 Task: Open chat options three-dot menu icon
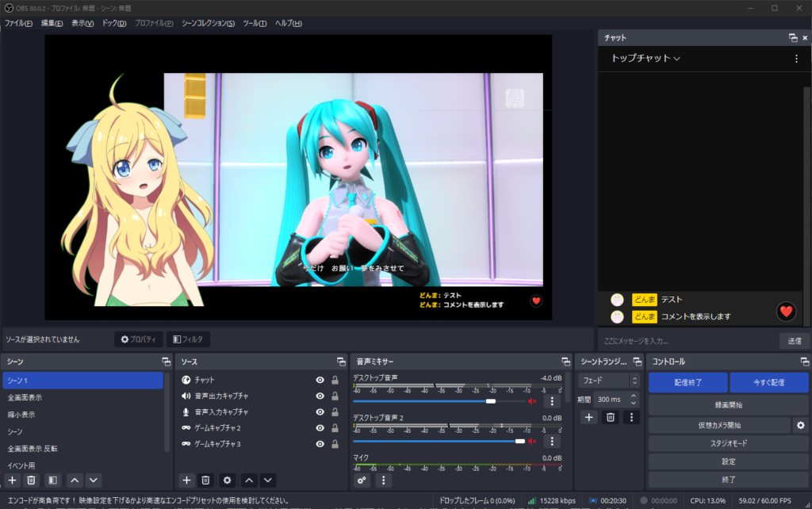[x=796, y=59]
